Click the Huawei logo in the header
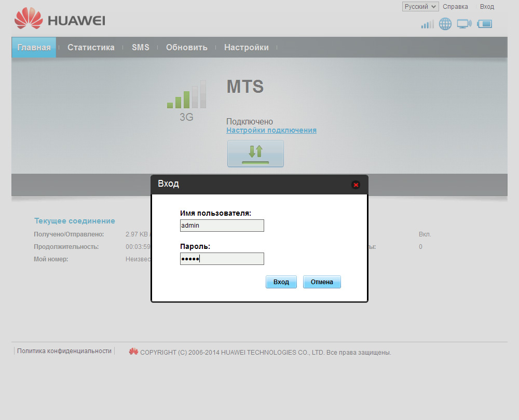The height and width of the screenshot is (420, 519). 60,19
